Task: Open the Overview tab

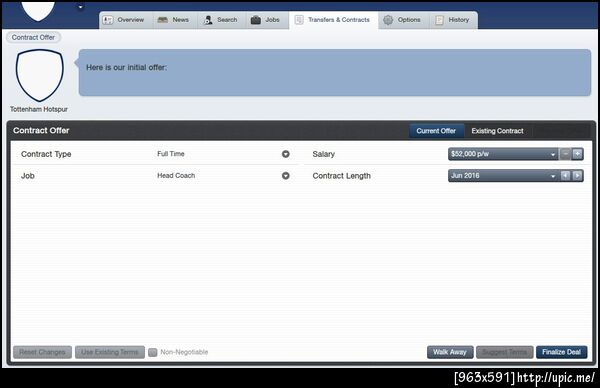Action: coord(126,20)
